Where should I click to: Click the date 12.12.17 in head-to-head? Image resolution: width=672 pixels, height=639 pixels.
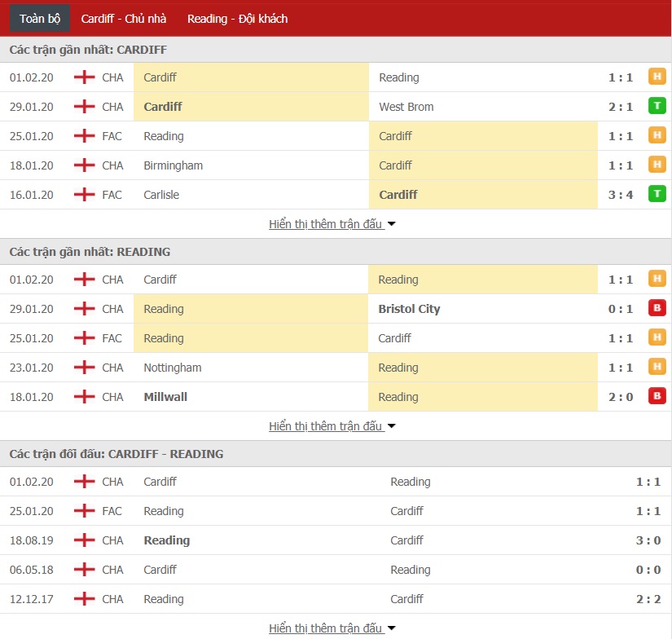[31, 599]
